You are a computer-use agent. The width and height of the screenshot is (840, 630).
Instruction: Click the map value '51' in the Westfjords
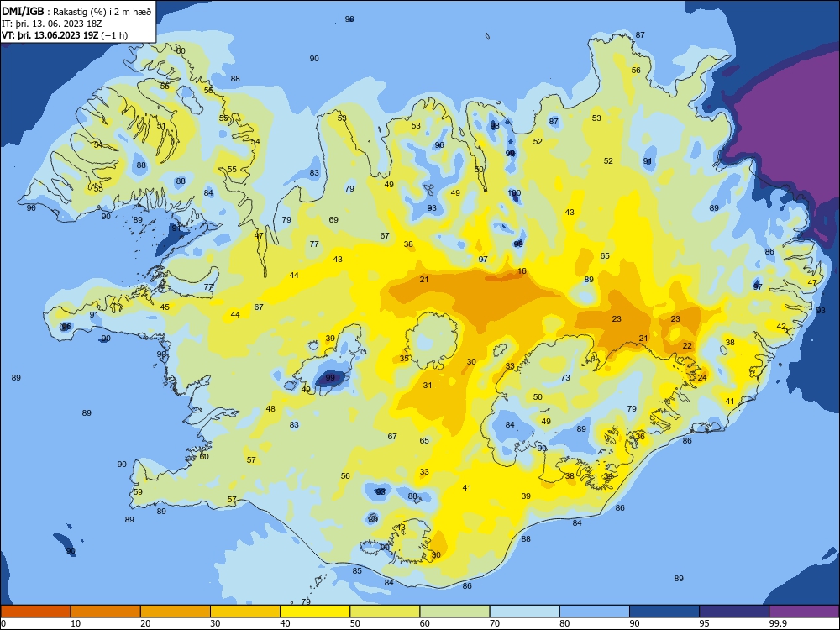160,126
